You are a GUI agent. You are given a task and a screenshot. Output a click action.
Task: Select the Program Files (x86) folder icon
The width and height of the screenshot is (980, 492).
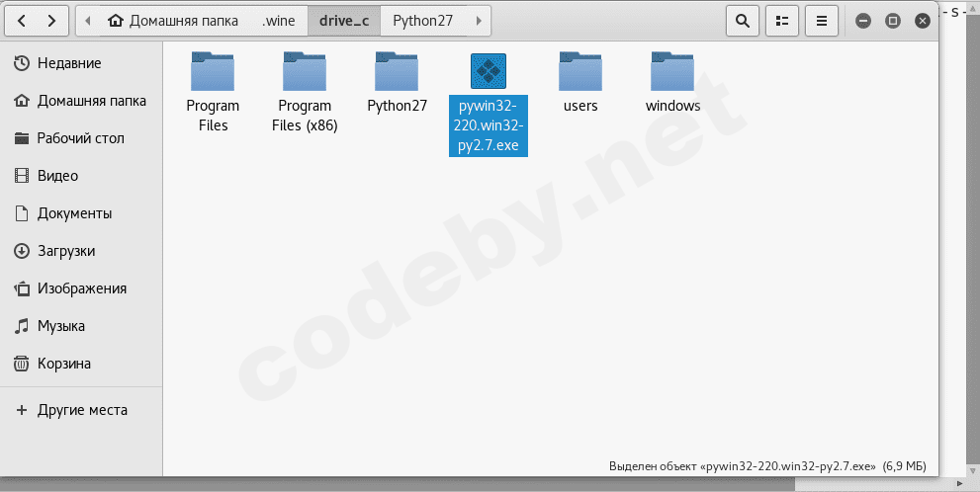point(305,71)
